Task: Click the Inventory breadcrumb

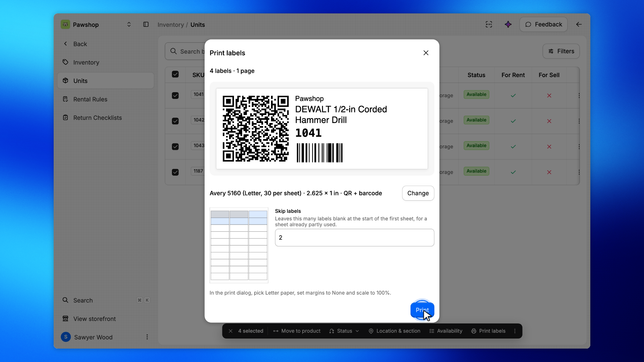Action: (170, 25)
